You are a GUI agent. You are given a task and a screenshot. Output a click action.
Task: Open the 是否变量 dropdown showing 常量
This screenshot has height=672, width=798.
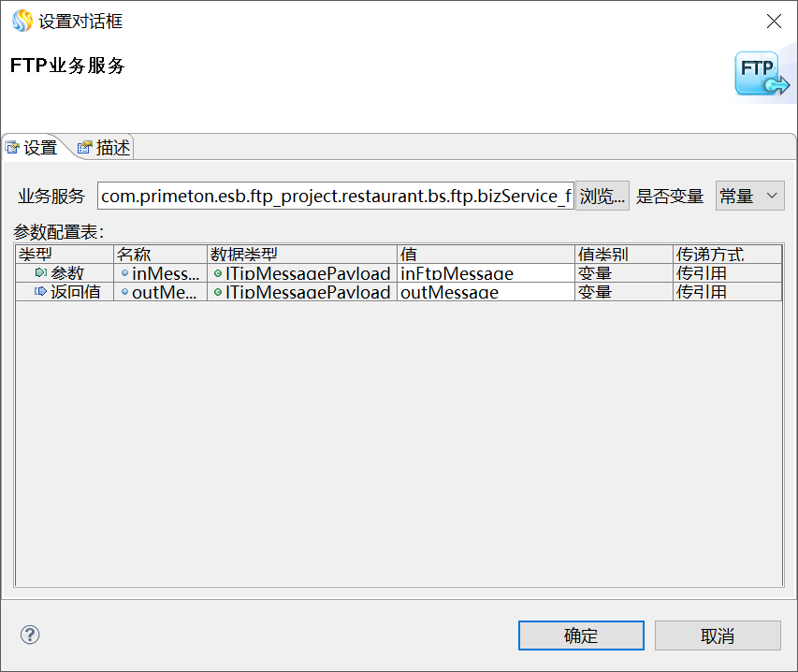(749, 196)
